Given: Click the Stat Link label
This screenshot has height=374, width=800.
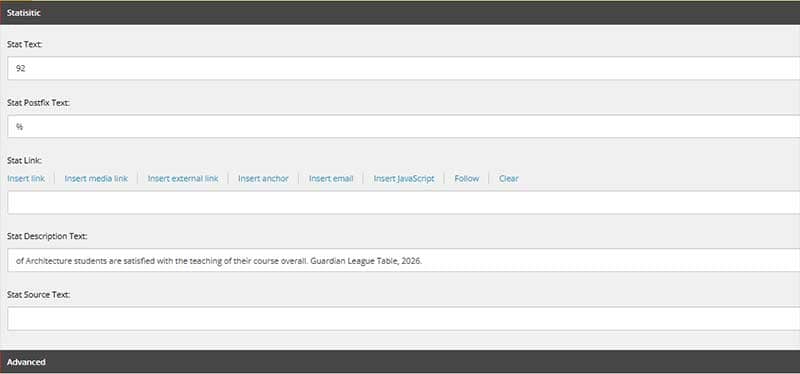Looking at the screenshot, I should tap(24, 160).
